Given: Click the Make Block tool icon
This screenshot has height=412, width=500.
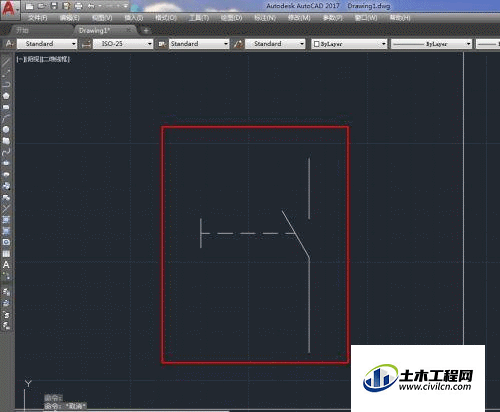Looking at the screenshot, I should tap(6, 198).
